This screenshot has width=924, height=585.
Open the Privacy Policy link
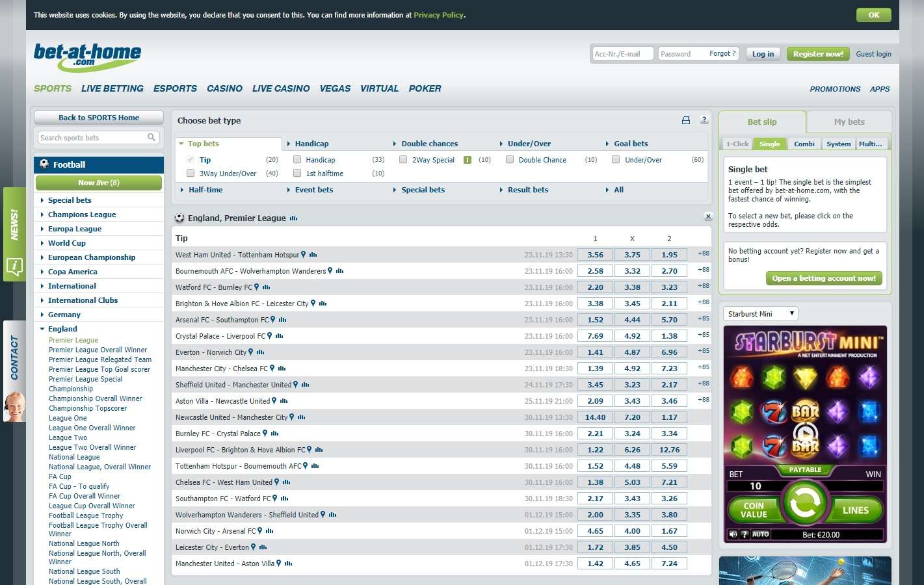438,15
